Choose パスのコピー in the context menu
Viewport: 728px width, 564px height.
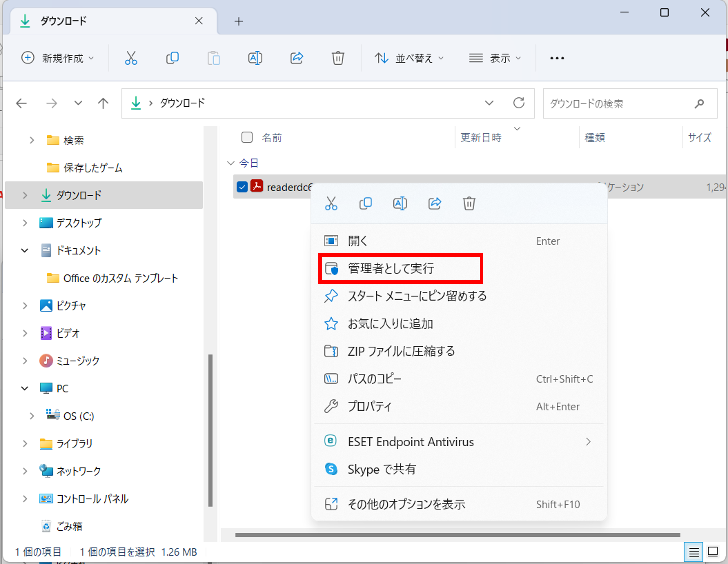point(459,379)
